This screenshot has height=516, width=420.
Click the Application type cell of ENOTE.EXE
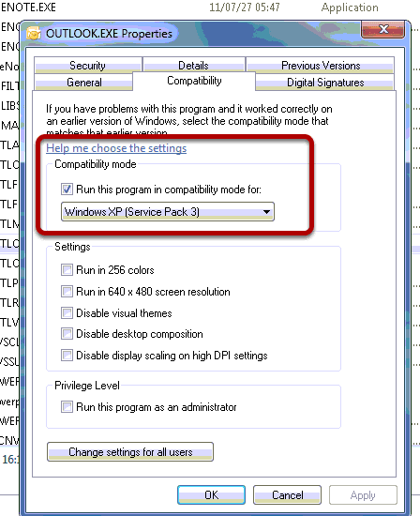click(x=350, y=8)
